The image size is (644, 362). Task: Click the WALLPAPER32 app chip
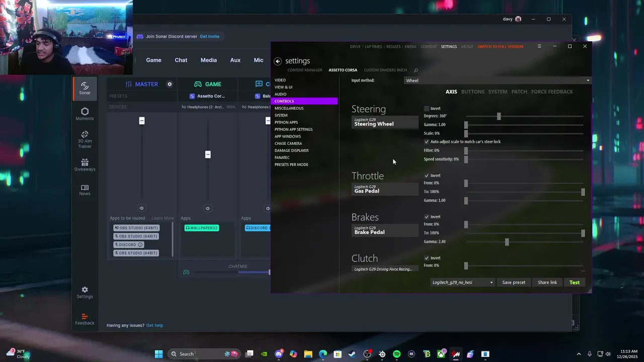pyautogui.click(x=201, y=228)
